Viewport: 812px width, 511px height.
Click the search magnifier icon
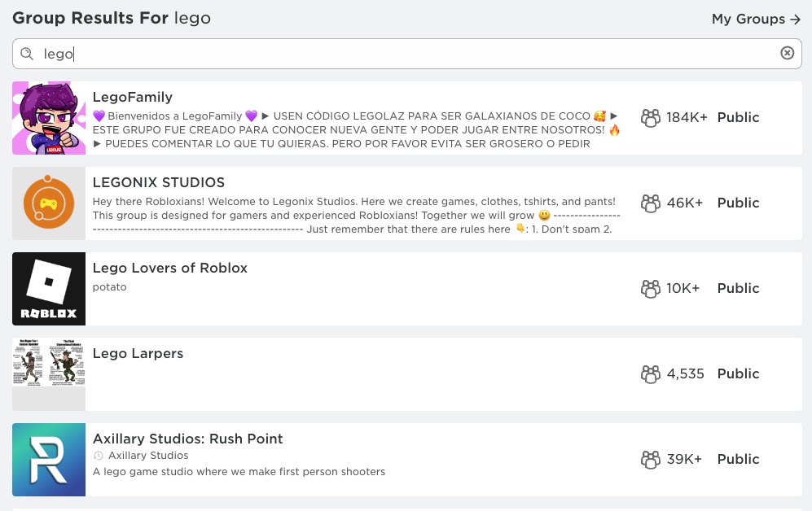pyautogui.click(x=27, y=53)
